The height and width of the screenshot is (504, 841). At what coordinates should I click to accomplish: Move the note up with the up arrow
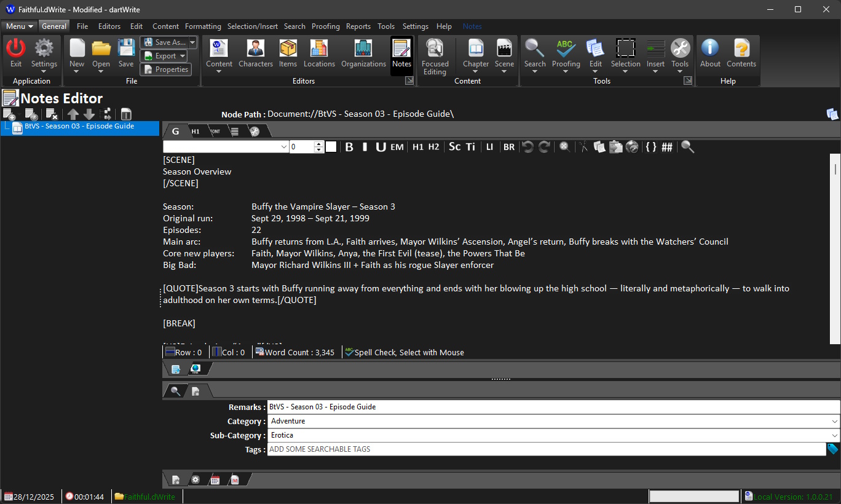(x=73, y=114)
